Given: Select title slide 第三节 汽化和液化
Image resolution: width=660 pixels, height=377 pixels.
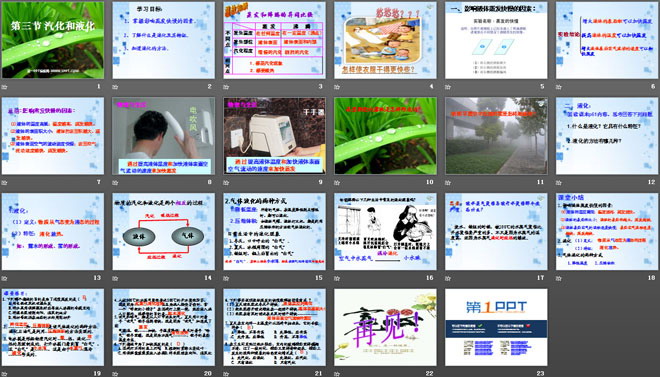Looking at the screenshot, I should pos(53,40).
